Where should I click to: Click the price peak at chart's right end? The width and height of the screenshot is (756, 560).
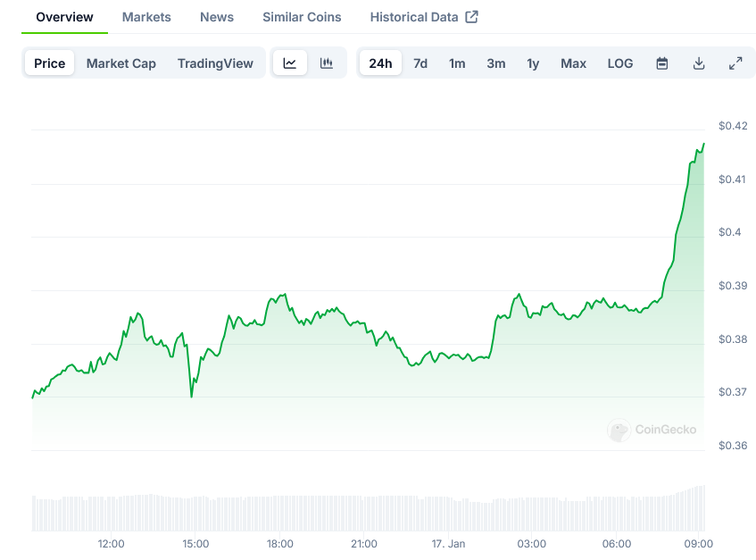[703, 144]
